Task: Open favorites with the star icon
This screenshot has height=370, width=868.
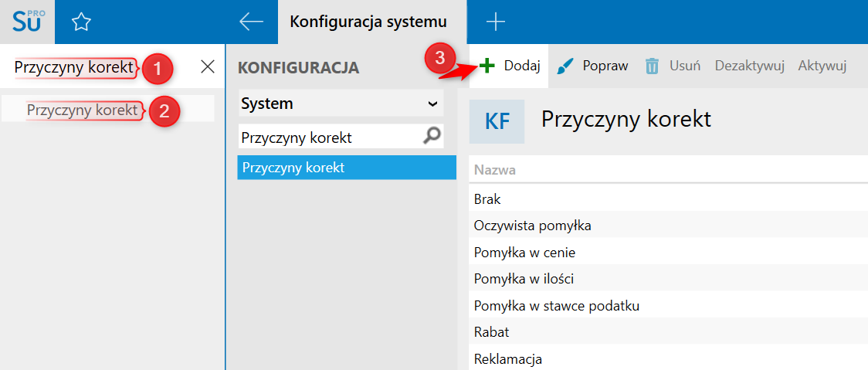Action: 82,22
